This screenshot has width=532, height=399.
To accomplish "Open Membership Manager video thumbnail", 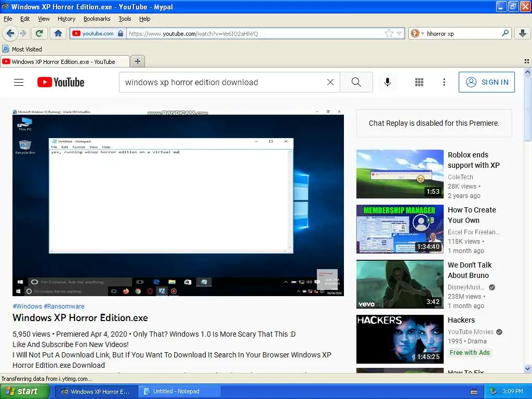I will point(400,229).
